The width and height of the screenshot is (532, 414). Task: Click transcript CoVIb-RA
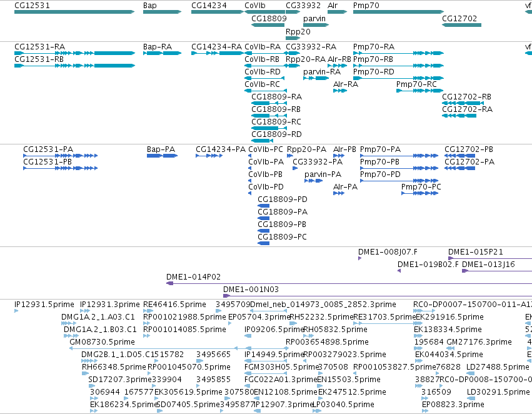[x=264, y=53]
